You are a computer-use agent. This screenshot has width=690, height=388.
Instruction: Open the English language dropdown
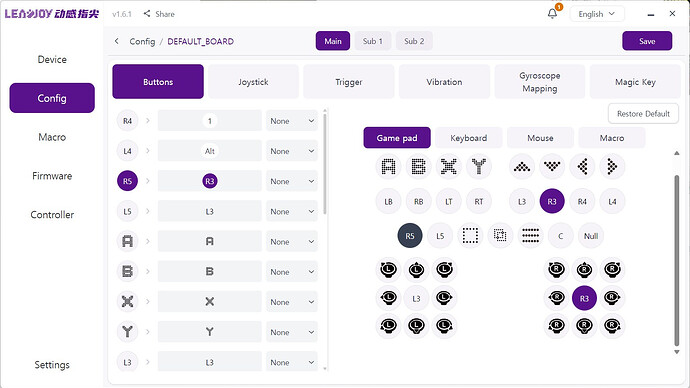(x=597, y=14)
